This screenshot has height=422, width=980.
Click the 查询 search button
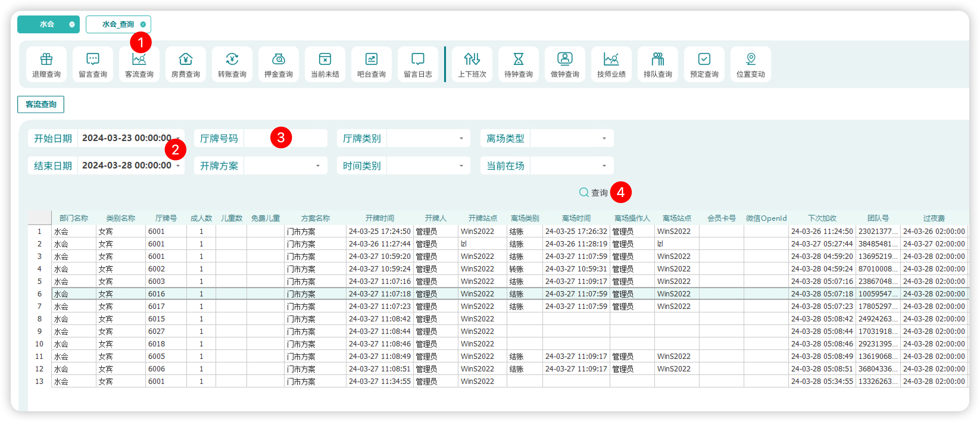(593, 192)
